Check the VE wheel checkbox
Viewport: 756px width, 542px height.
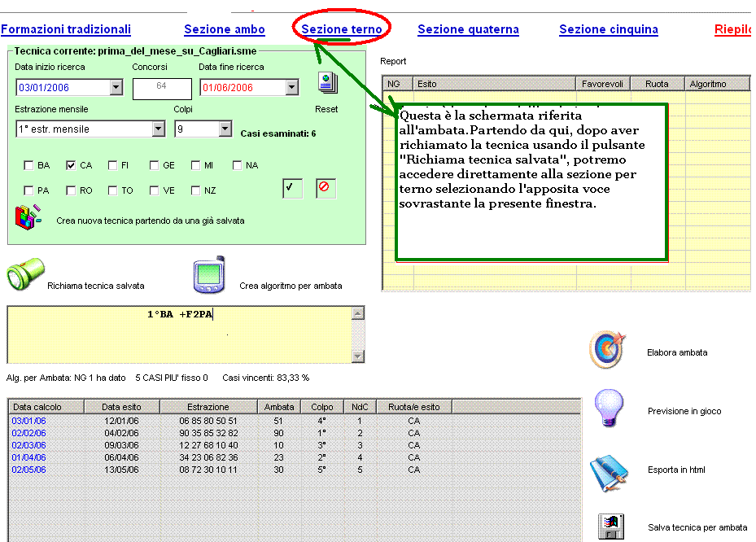tap(154, 190)
